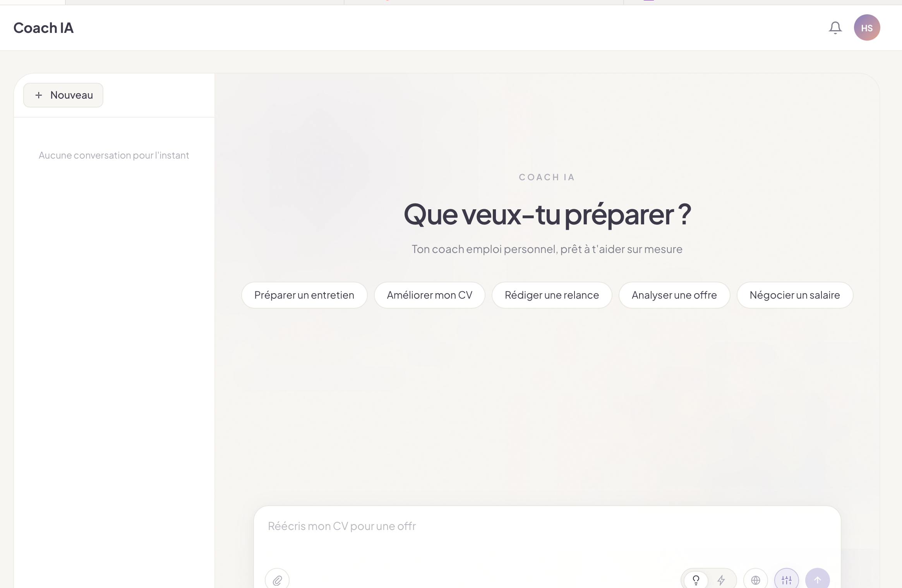Viewport: 902px width, 588px height.
Task: Click the empty conversations list message
Action: (114, 156)
